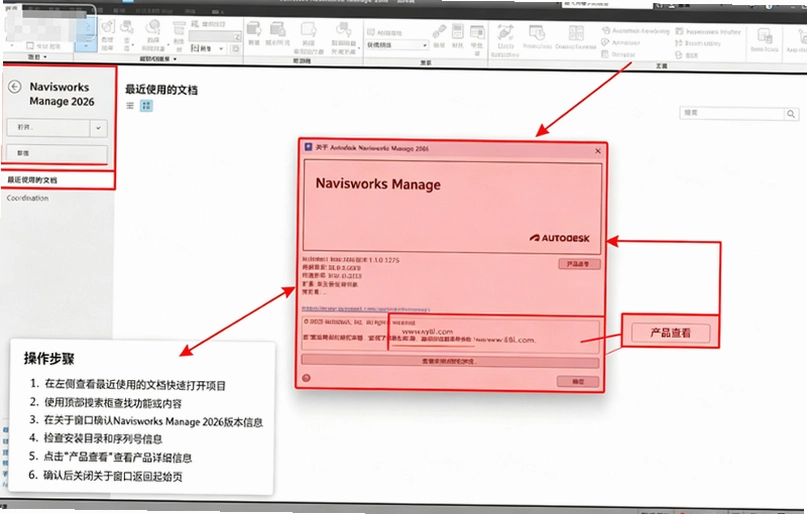Expand the Open button dropdown arrow
807x514 pixels.
click(98, 128)
